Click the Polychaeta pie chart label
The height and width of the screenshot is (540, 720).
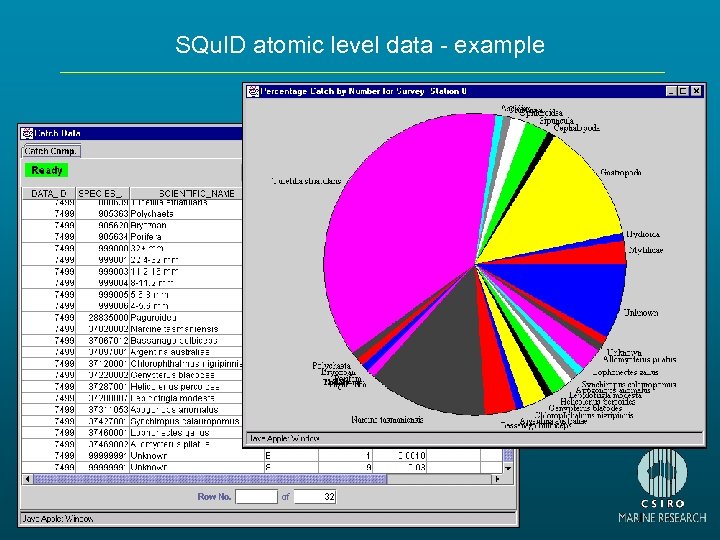coord(331,366)
